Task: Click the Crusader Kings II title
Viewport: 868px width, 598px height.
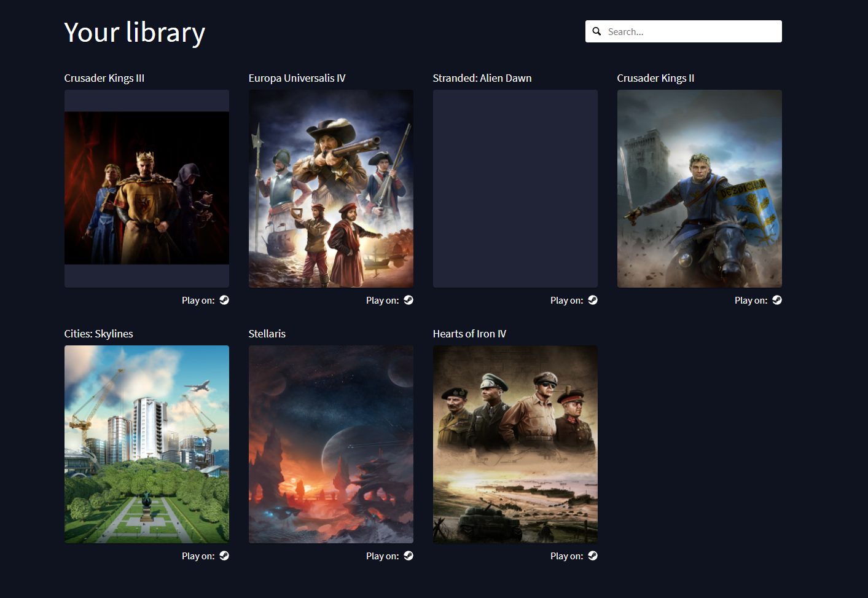Action: (x=656, y=78)
